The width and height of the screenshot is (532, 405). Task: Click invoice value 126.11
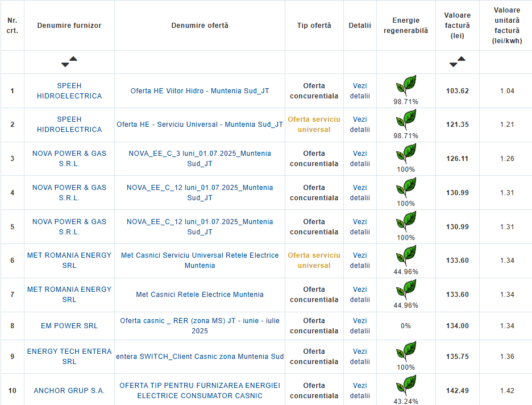point(458,159)
